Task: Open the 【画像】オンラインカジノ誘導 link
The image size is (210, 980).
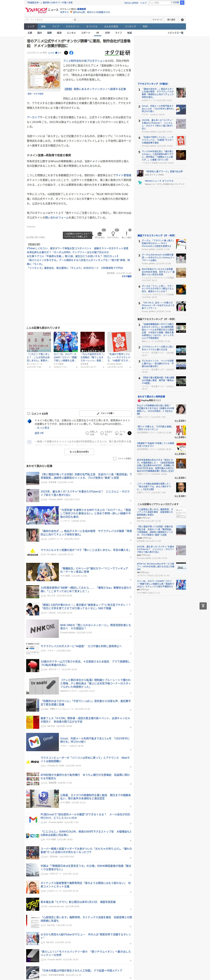Action: point(95,89)
